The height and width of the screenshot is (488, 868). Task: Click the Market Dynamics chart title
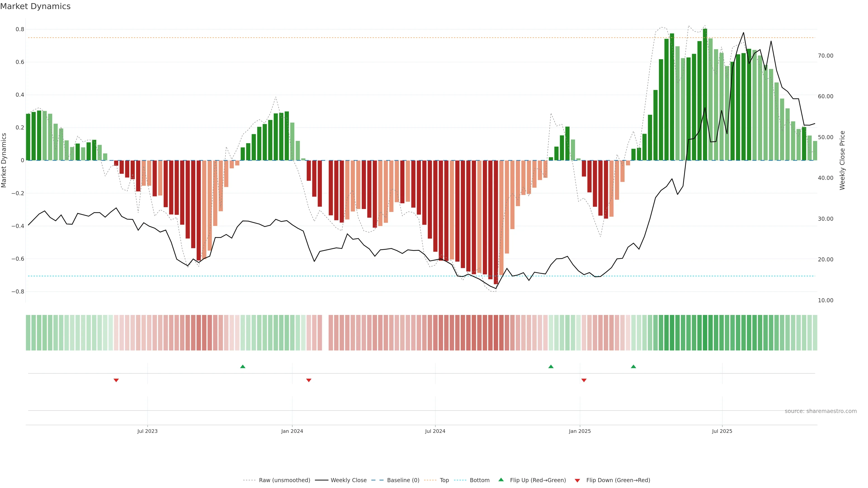tap(35, 6)
